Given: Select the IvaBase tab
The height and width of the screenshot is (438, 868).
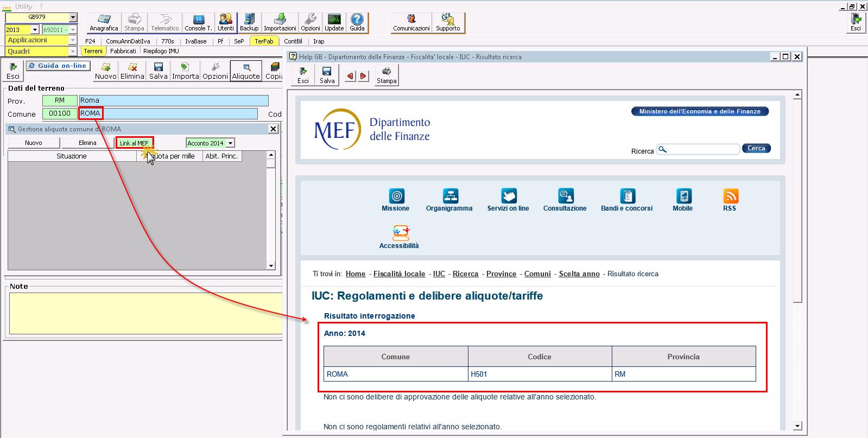Looking at the screenshot, I should coord(196,41).
